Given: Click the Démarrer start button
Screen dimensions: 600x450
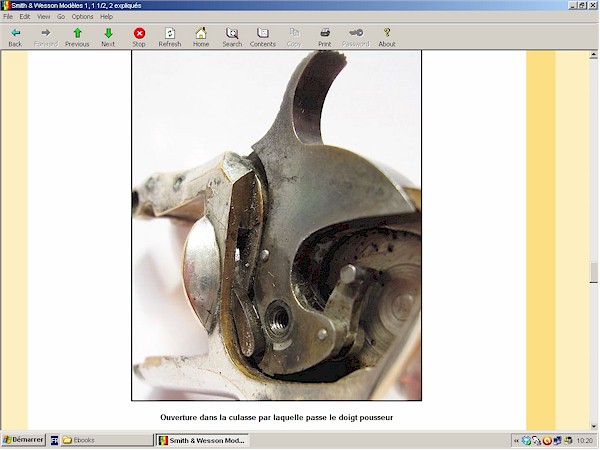Looking at the screenshot, I should 21,440.
